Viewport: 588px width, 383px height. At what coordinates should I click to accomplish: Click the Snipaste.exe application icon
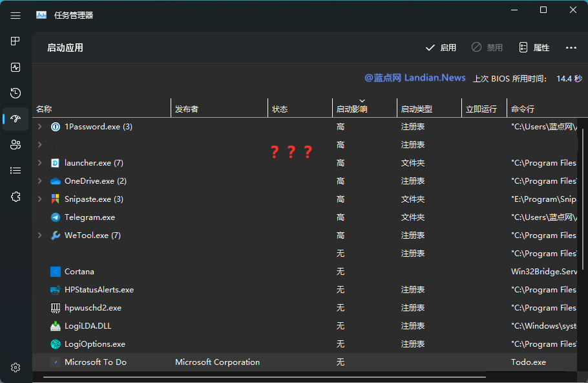point(54,199)
